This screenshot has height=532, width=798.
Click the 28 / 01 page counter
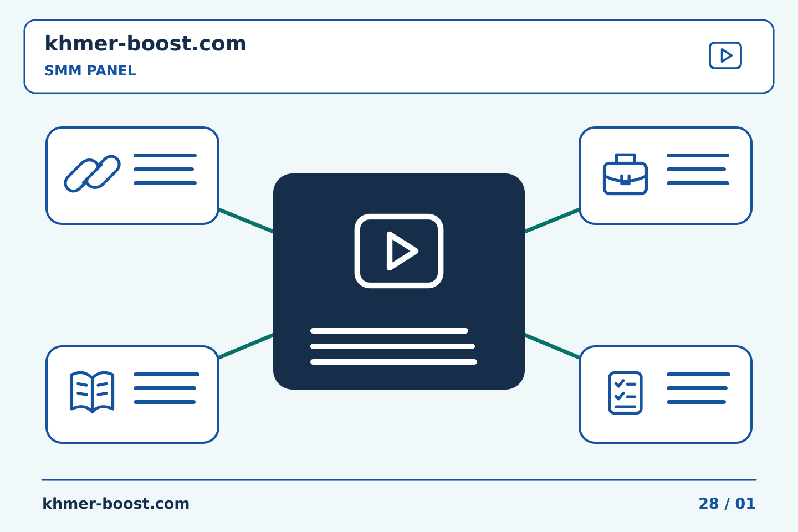727,503
